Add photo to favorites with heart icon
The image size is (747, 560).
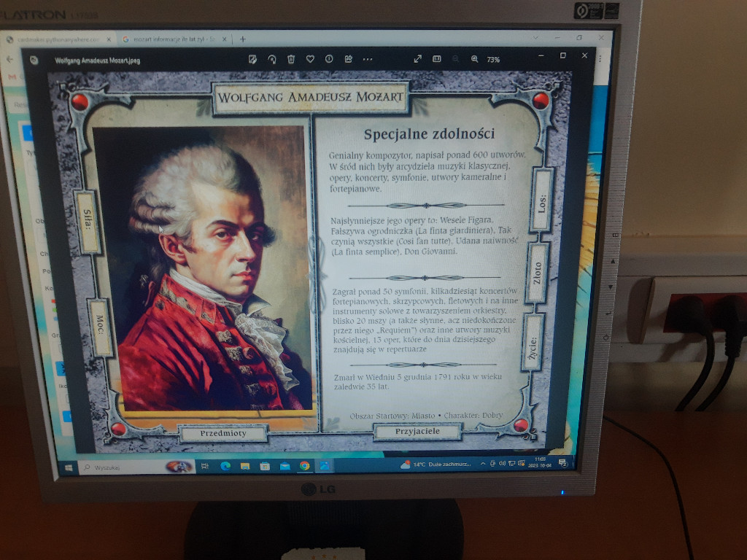(x=310, y=59)
